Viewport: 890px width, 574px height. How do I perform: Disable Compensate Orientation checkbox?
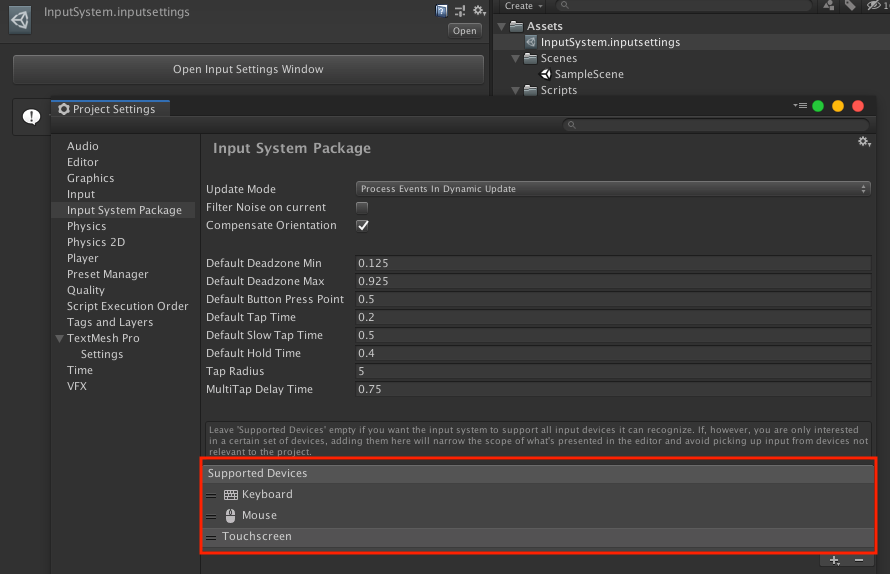pyautogui.click(x=362, y=225)
